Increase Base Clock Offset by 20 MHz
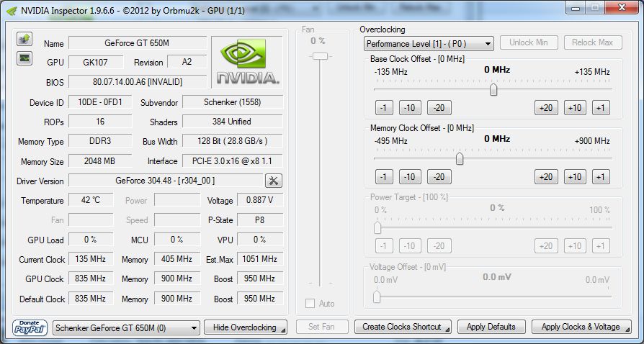Screen dimensions: 644x344 click(546, 108)
